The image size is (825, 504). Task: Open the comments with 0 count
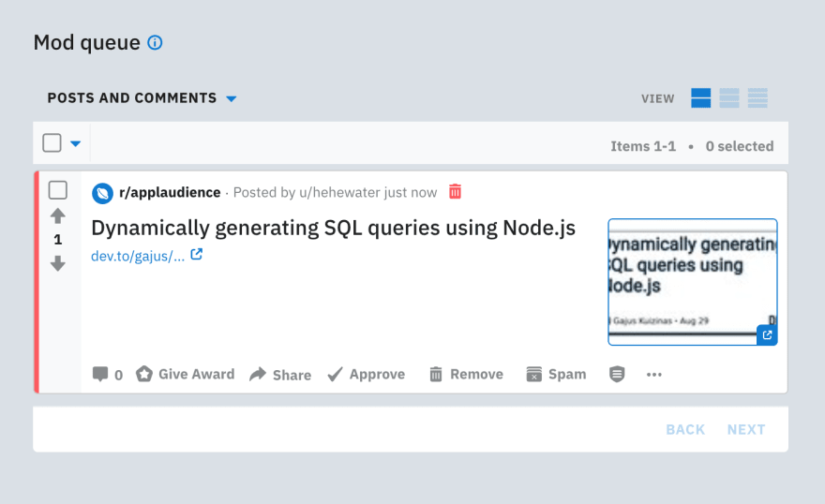click(x=108, y=374)
